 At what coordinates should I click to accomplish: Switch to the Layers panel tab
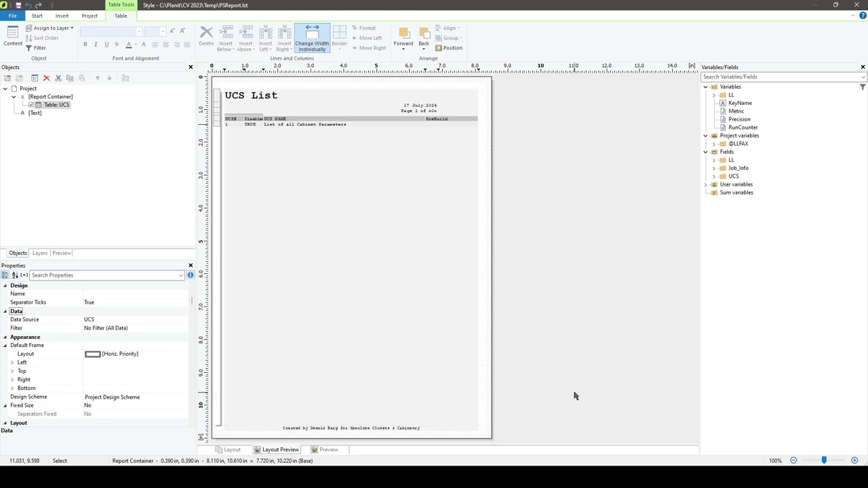pos(40,253)
